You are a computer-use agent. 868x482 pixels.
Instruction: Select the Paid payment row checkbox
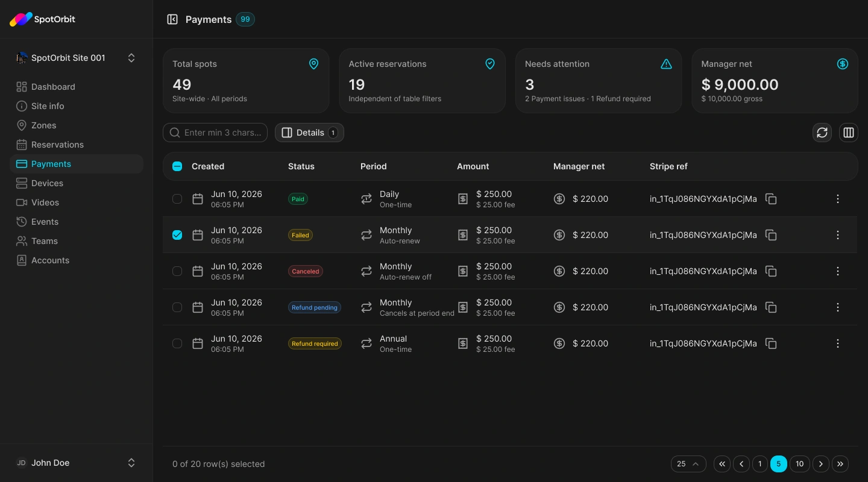click(177, 199)
